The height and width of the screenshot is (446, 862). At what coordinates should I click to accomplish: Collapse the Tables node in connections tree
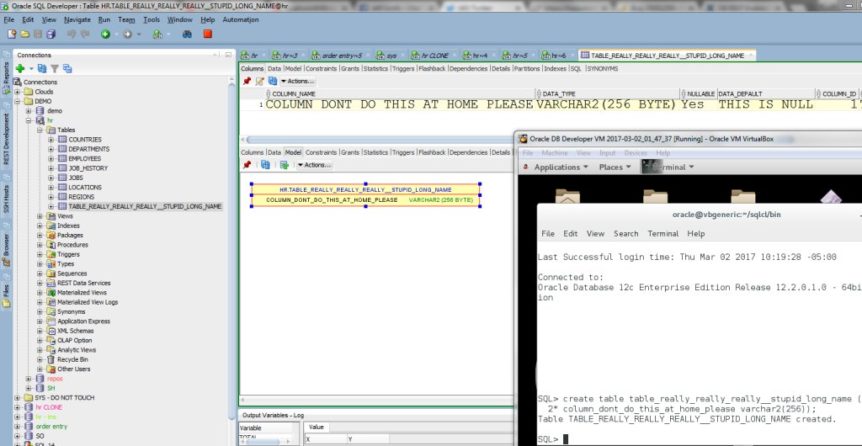(x=39, y=130)
